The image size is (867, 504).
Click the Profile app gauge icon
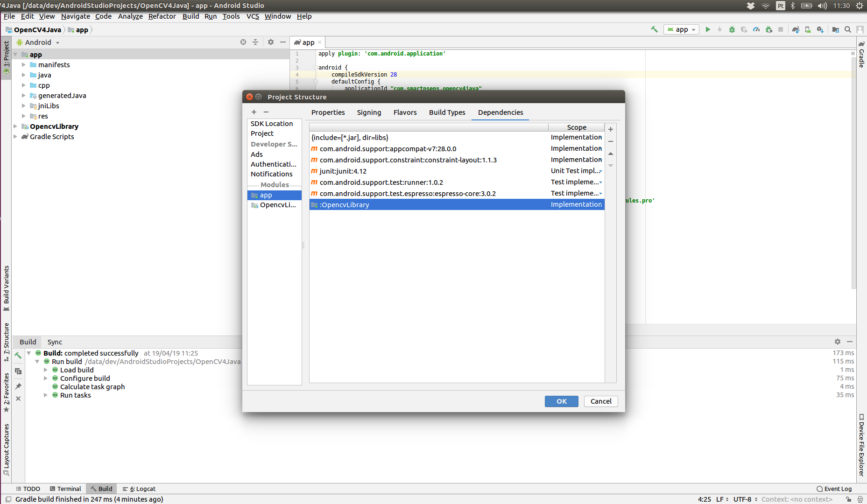pos(756,29)
